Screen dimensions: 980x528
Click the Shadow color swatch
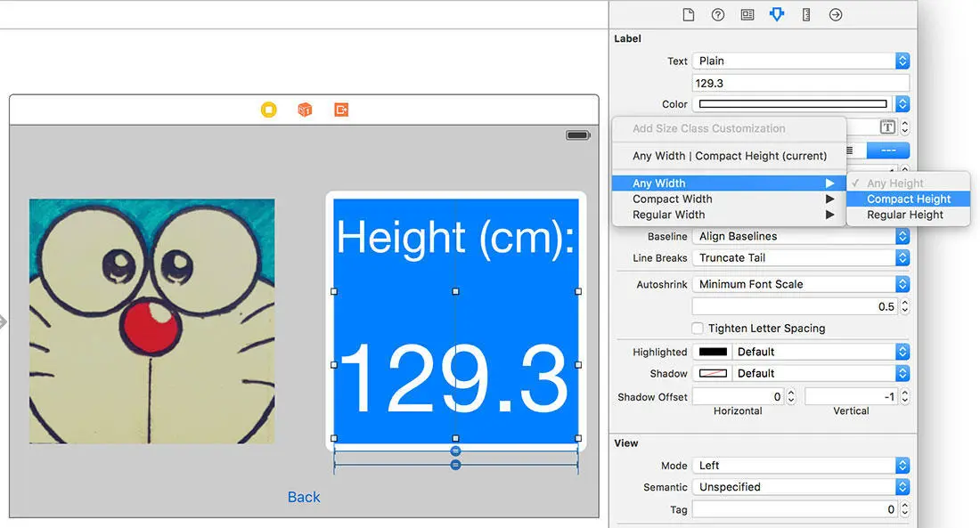point(713,373)
